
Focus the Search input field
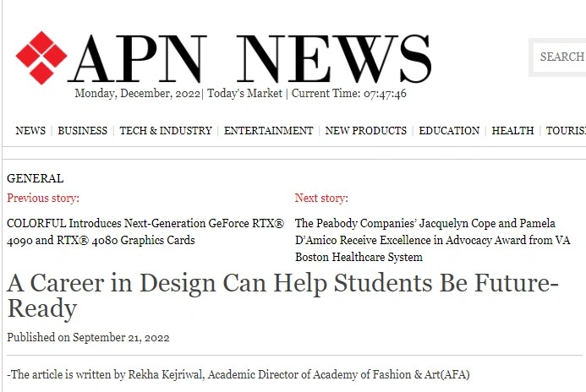561,57
